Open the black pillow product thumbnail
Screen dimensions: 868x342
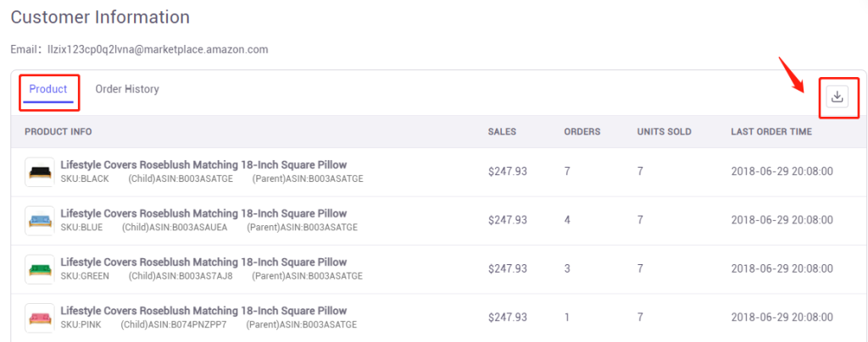40,172
